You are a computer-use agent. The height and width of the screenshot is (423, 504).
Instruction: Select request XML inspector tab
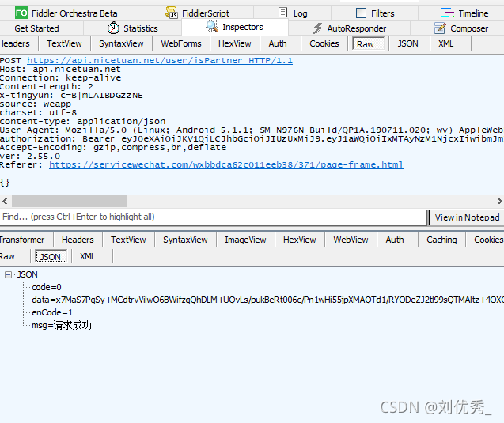(x=445, y=43)
